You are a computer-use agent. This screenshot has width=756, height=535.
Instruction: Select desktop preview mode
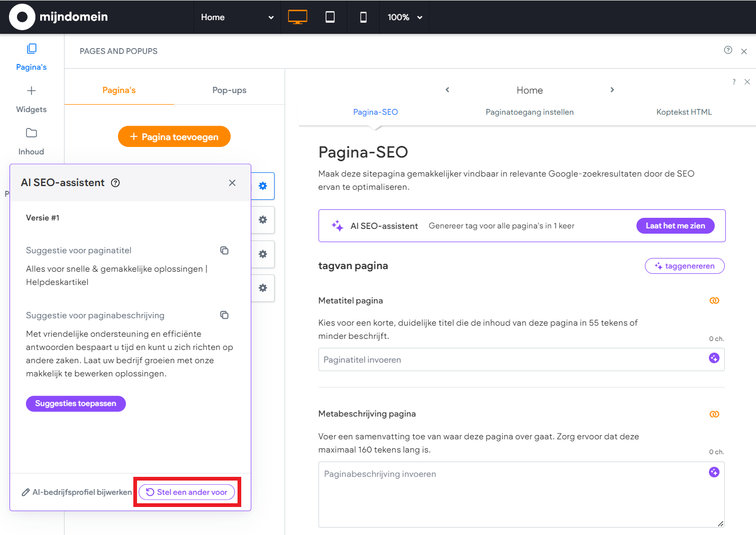point(297,17)
